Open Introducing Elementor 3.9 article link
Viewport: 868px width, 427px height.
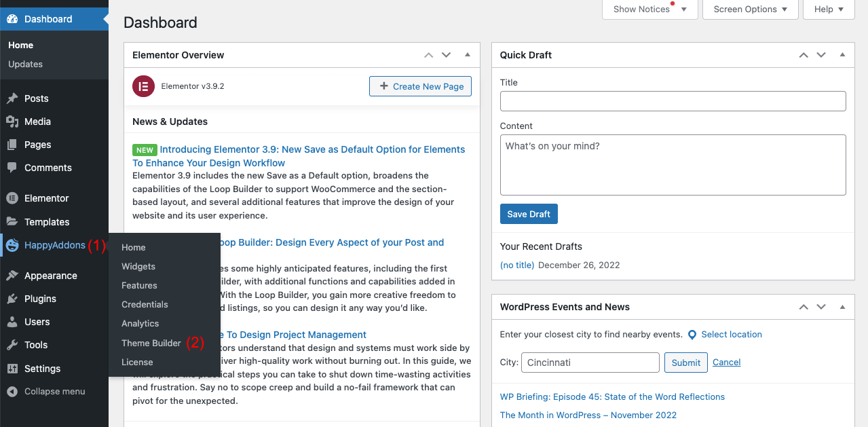click(x=299, y=156)
